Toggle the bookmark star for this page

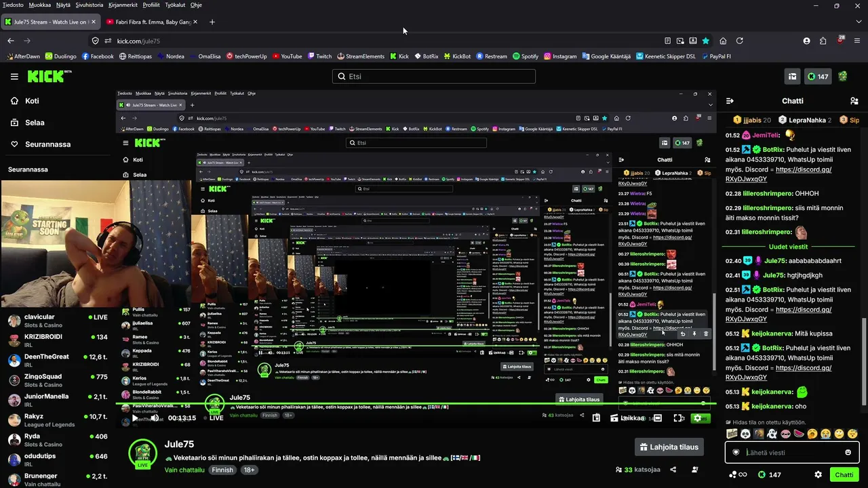coord(706,41)
